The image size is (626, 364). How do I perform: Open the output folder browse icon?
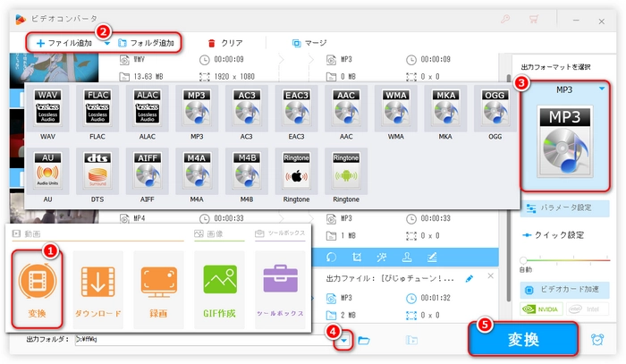click(364, 341)
